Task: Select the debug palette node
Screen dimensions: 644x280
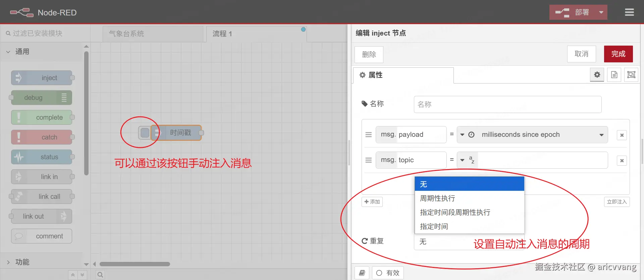Action: [x=42, y=98]
